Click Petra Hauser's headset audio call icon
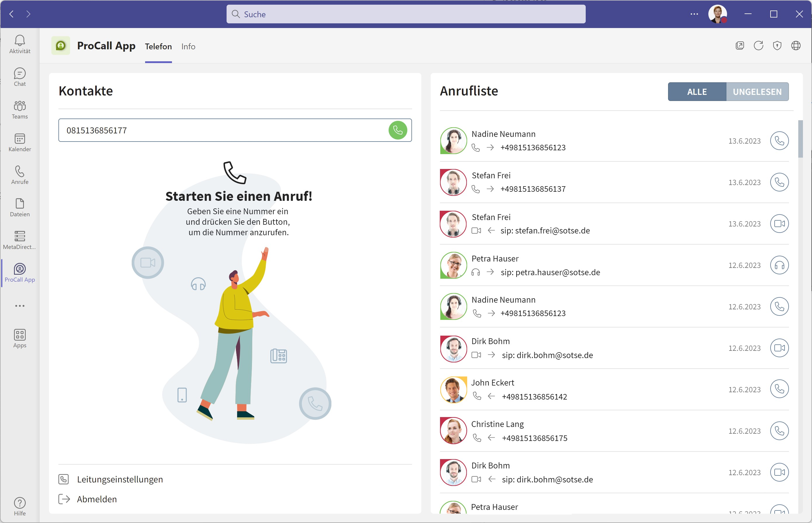Image resolution: width=812 pixels, height=523 pixels. coord(779,265)
